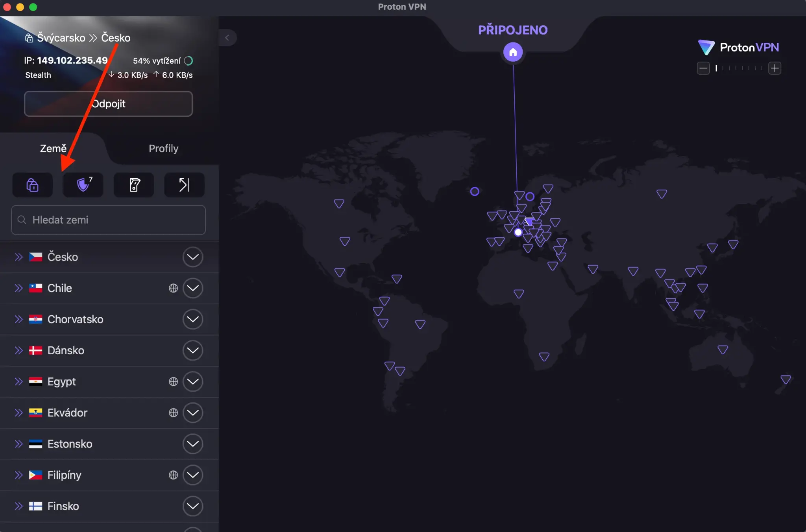The width and height of the screenshot is (806, 532).
Task: Open NetShield shield settings
Action: 83,185
